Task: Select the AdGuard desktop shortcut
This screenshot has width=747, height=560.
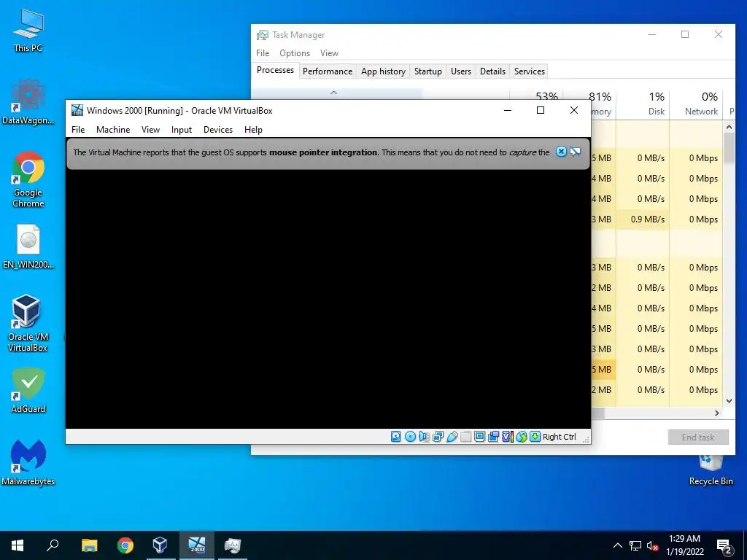Action: click(x=28, y=391)
